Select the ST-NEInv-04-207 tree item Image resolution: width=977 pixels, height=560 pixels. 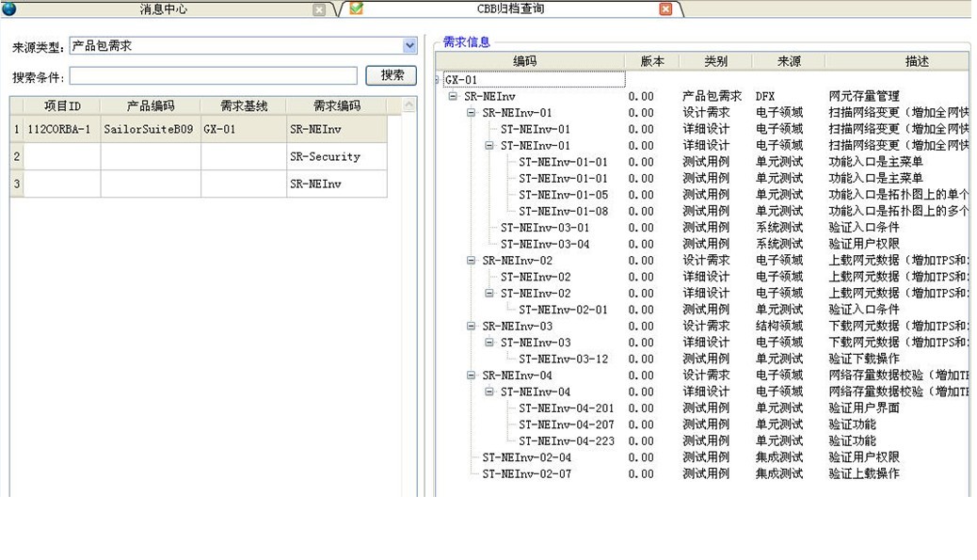pyautogui.click(x=566, y=424)
